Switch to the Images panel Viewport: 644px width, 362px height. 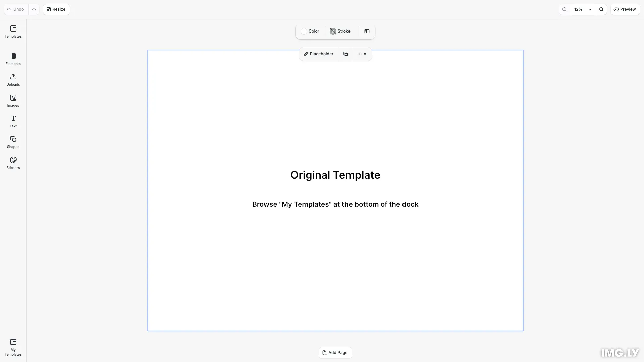pos(13,101)
